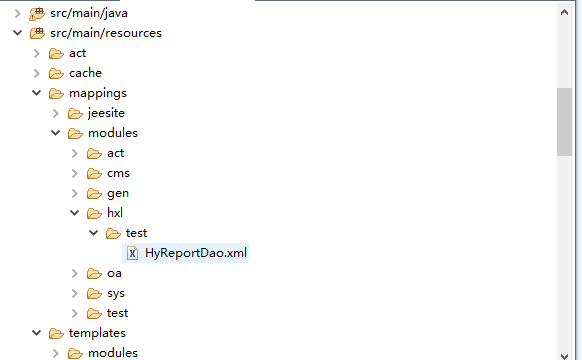Collapse the src/main/resources source folder
Viewport: 582px width, 360px height.
17,33
